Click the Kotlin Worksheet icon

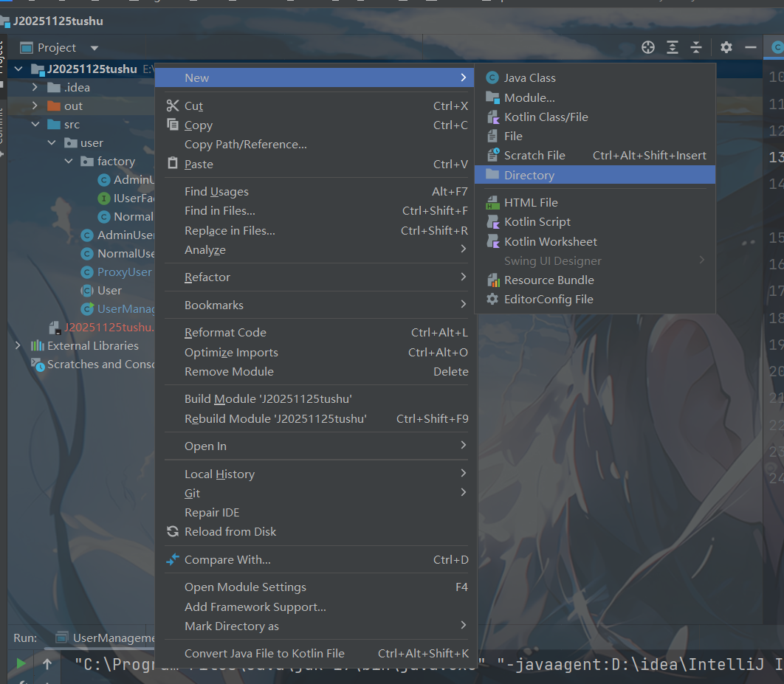pyautogui.click(x=493, y=241)
